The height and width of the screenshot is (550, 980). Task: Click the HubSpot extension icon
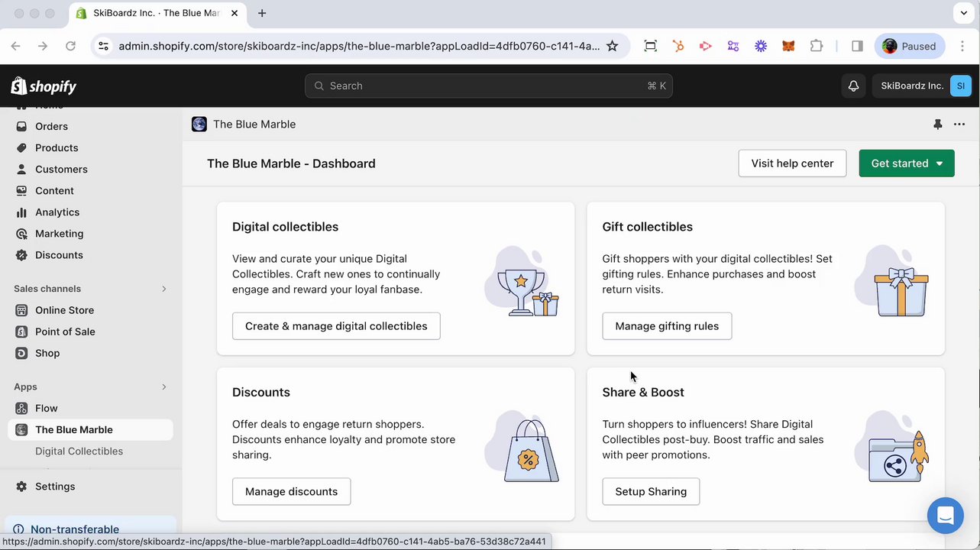pos(678,46)
